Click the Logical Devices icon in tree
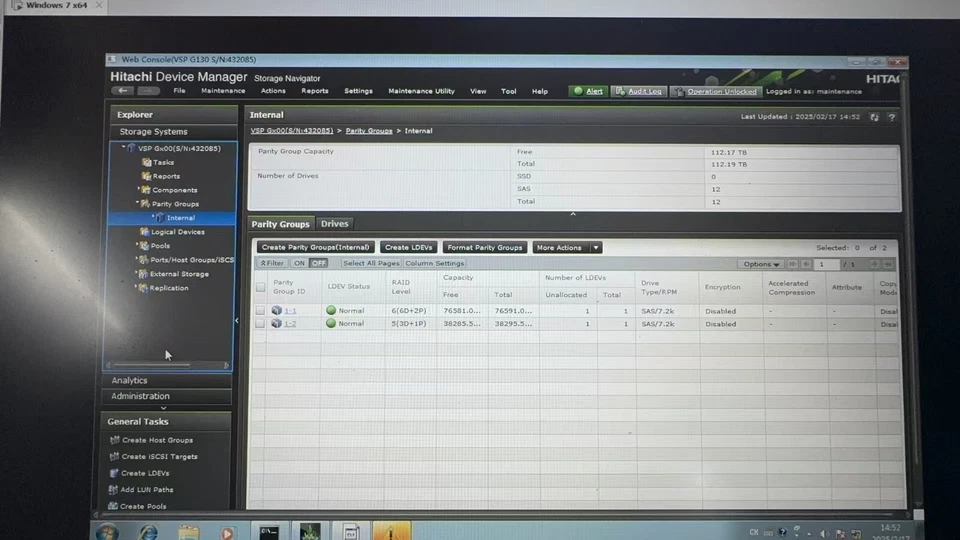Screen dimensions: 960x540 click(x=144, y=231)
